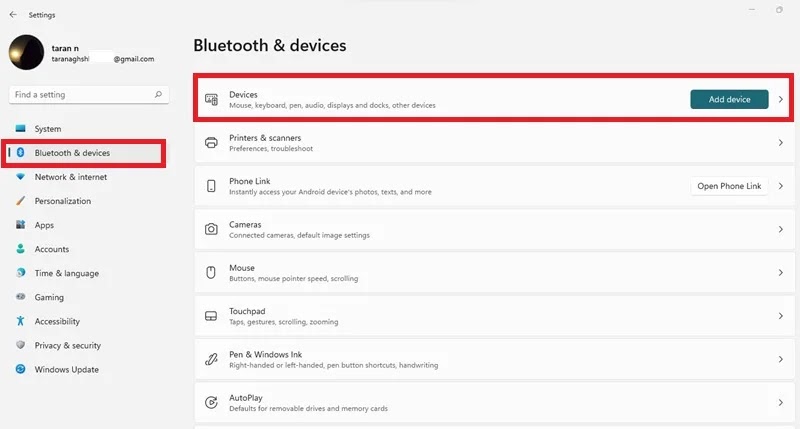
Task: Click the Printers & scanners printer icon
Action: (x=211, y=143)
